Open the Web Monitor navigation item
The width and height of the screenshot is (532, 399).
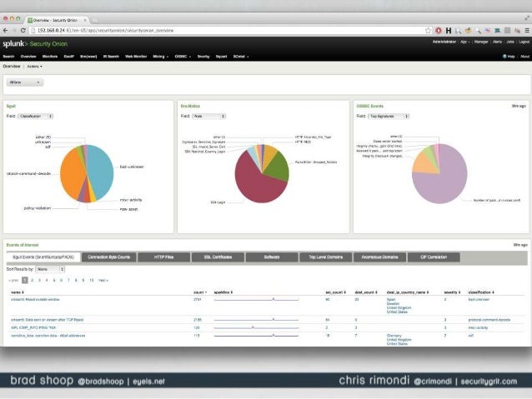pos(136,57)
